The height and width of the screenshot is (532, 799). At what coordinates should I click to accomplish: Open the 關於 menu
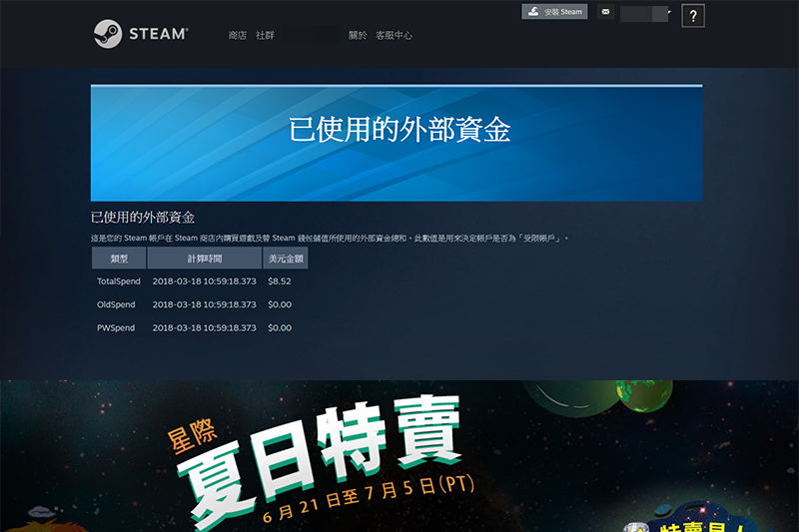[x=358, y=35]
